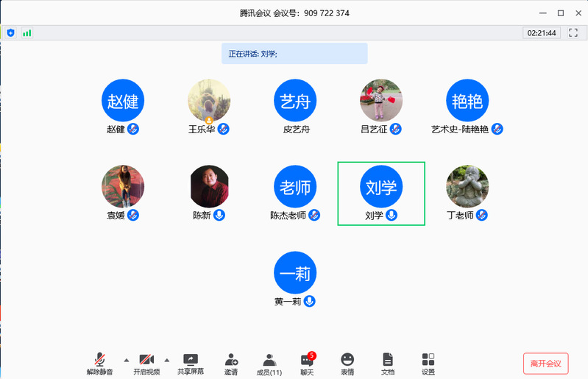Check the green network signal indicator
The height and width of the screenshot is (379, 588).
click(x=27, y=33)
